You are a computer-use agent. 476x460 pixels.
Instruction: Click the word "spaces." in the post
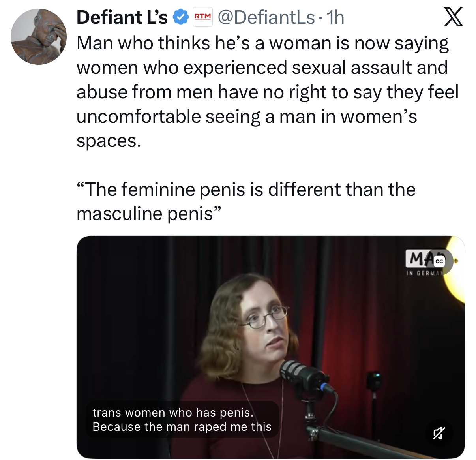[109, 141]
